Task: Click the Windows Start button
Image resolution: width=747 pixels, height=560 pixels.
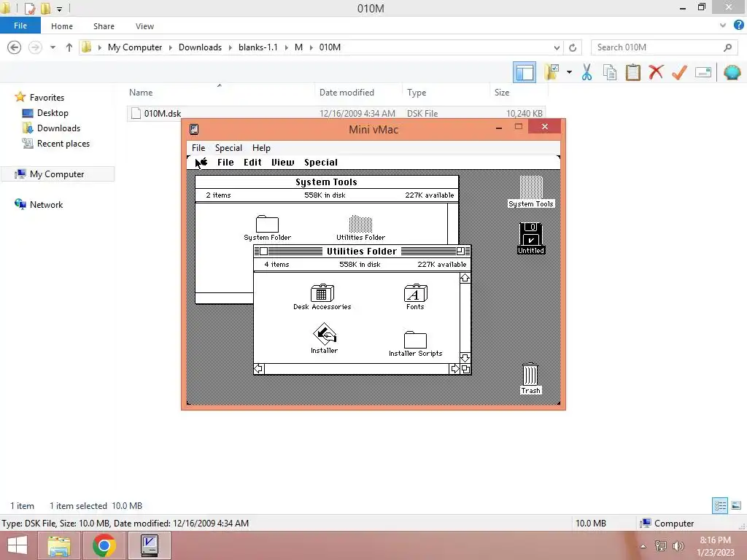Action: (x=18, y=545)
